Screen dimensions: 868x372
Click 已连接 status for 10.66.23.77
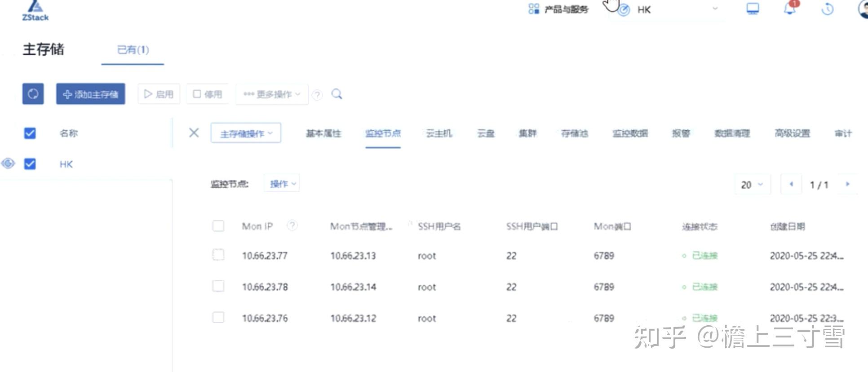700,256
